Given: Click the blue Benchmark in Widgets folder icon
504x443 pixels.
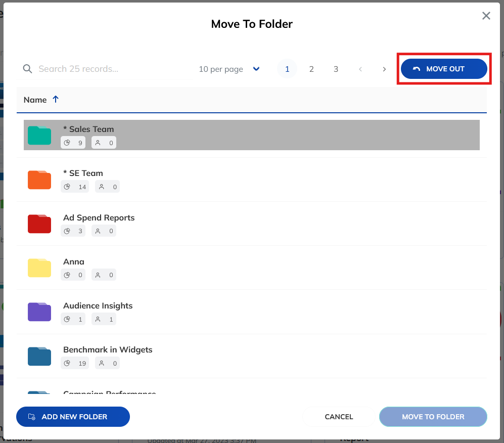Looking at the screenshot, I should [x=39, y=356].
